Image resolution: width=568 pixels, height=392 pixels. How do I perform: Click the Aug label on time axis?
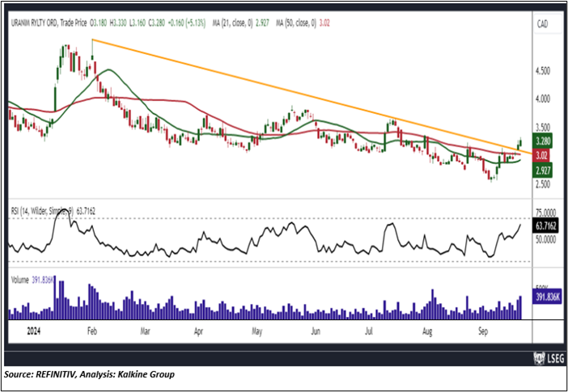(x=427, y=331)
